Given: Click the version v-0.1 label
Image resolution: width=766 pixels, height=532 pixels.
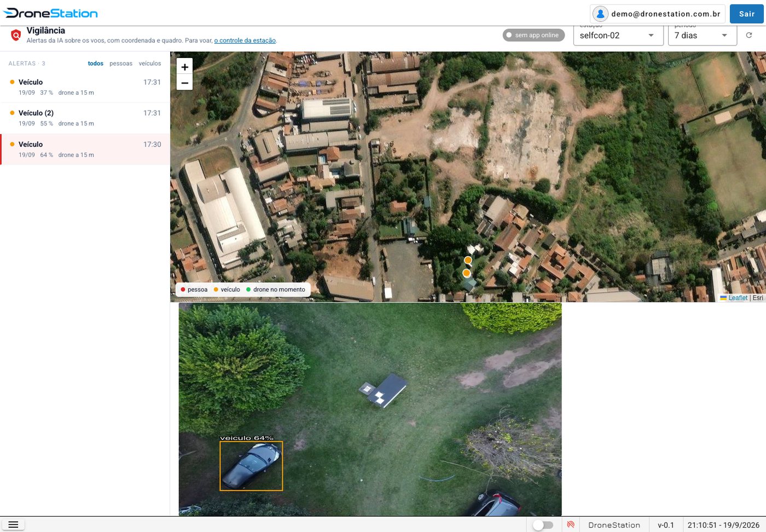Looking at the screenshot, I should point(666,525).
